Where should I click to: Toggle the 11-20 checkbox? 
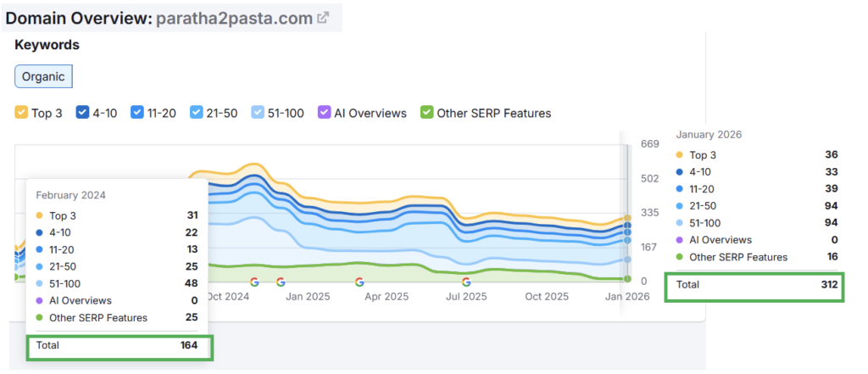coord(137,113)
